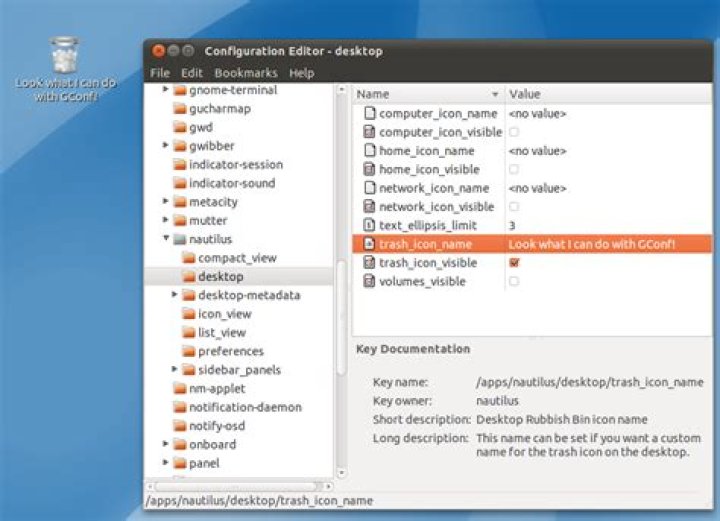Enable home_icon_visible checkbox

(x=514, y=169)
